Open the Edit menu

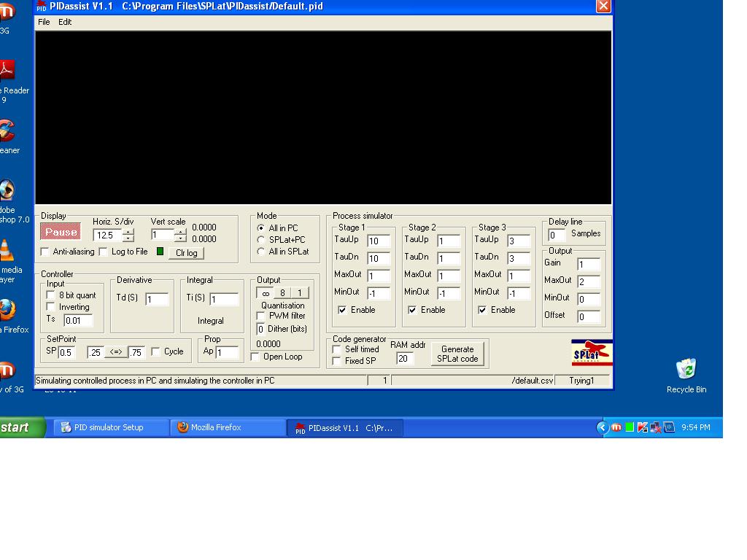pyautogui.click(x=65, y=22)
